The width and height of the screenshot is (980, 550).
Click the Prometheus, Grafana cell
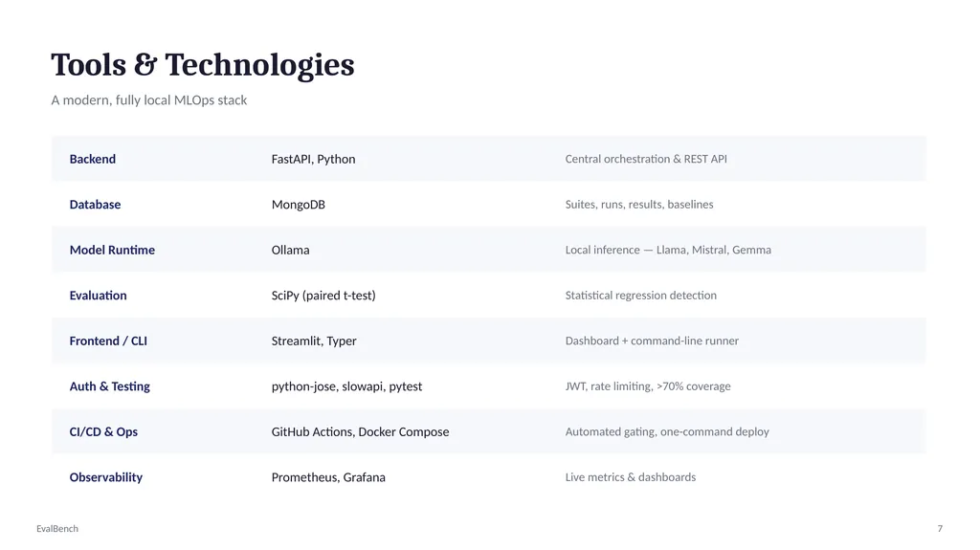328,477
